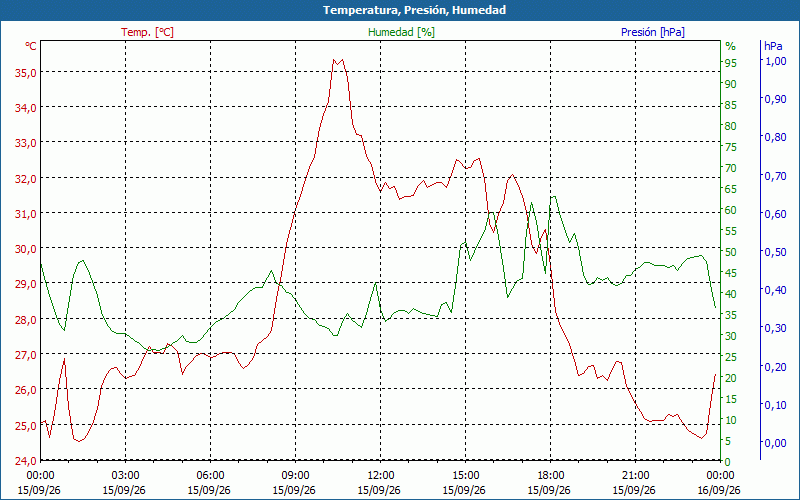The width and height of the screenshot is (800, 500).
Task: Click the "12:00" time axis label
Action: coord(380,476)
